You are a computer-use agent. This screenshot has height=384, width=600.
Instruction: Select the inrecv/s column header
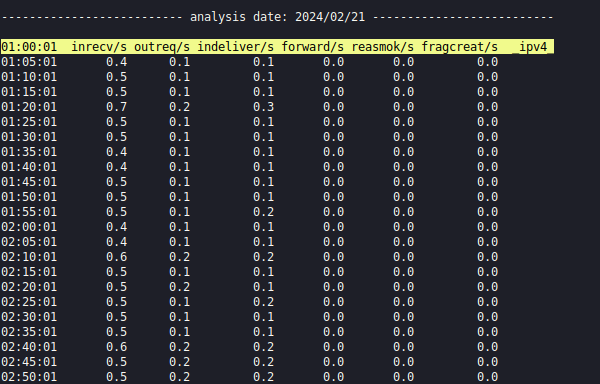coord(99,47)
